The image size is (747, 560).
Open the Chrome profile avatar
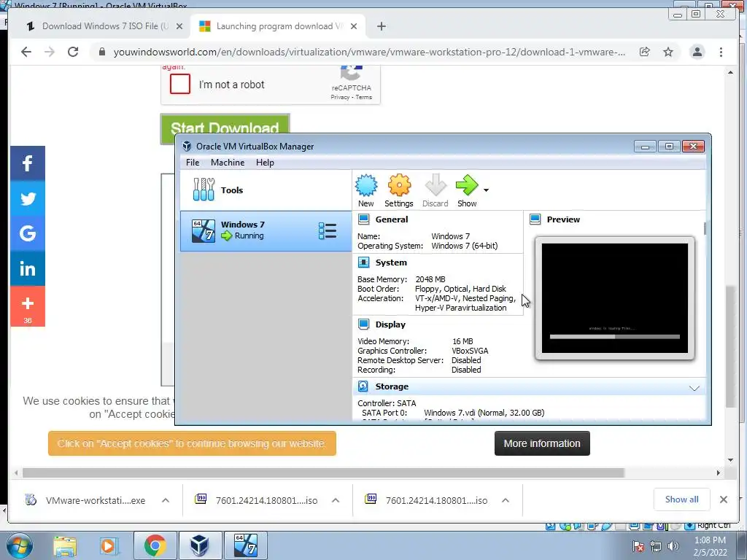697,52
